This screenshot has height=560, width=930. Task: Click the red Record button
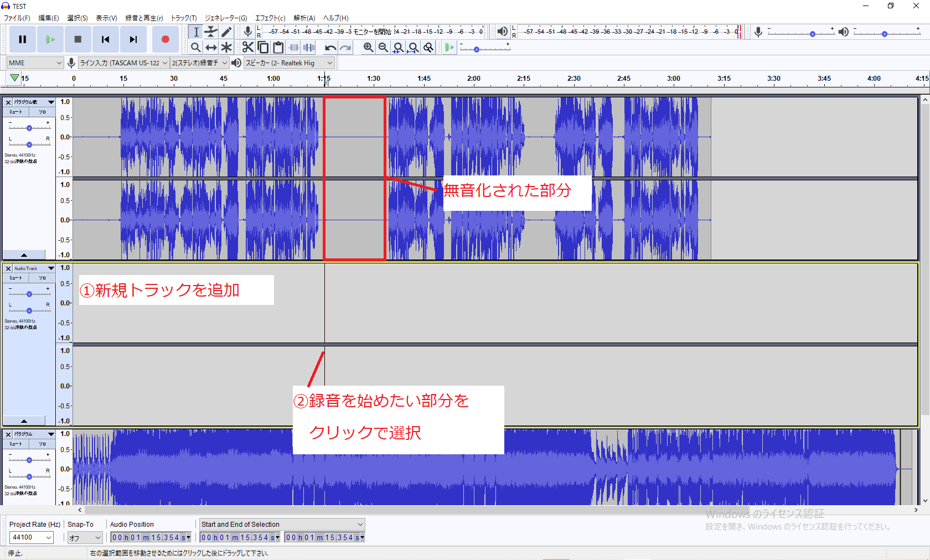point(165,39)
